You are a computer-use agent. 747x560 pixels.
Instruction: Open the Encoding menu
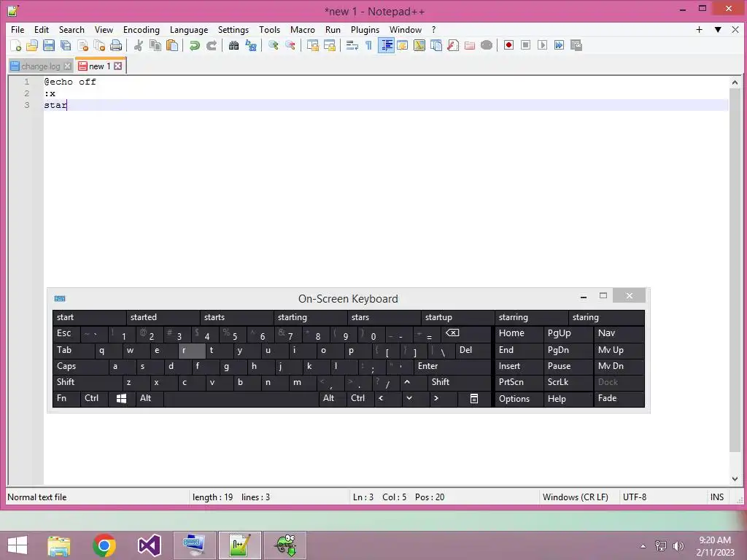click(x=142, y=29)
